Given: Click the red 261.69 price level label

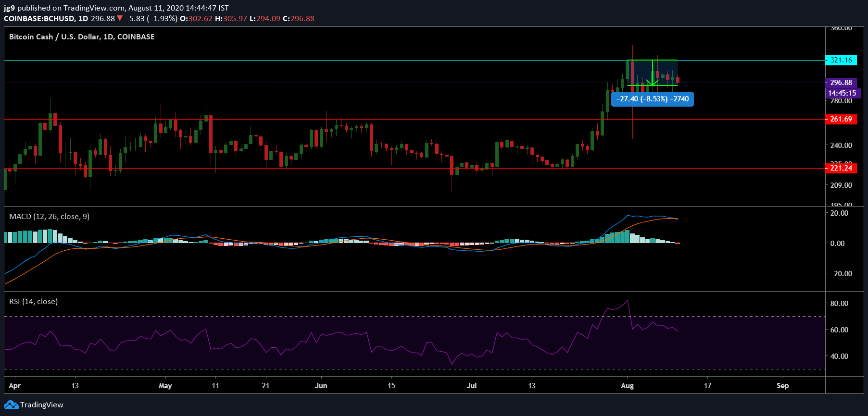Looking at the screenshot, I should [841, 119].
